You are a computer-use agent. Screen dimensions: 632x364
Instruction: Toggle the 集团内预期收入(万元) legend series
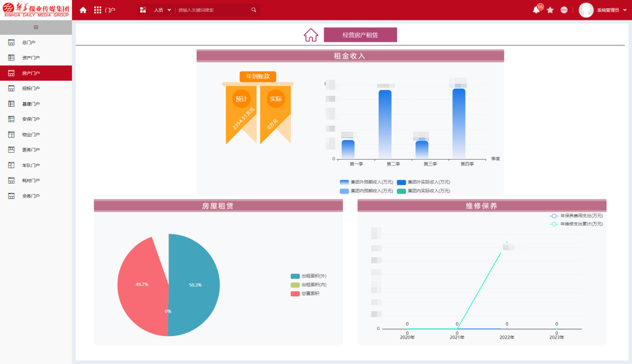[367, 191]
